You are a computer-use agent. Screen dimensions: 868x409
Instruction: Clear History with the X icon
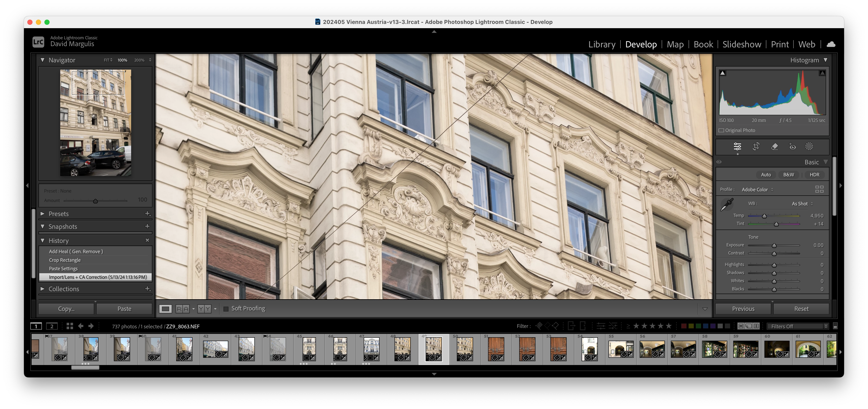click(147, 240)
